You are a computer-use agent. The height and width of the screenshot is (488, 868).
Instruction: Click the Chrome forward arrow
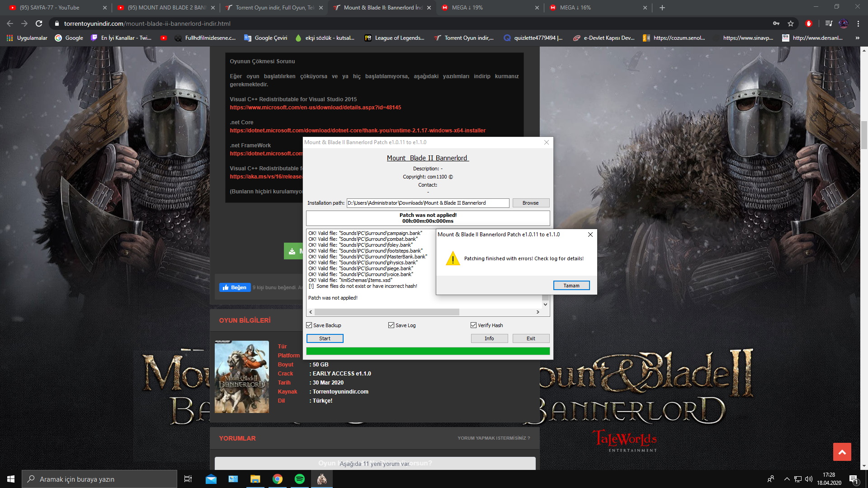(24, 23)
